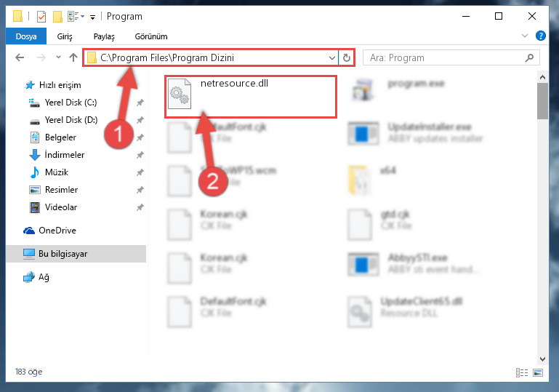Open the recent locations dropdown arrow

click(58, 57)
